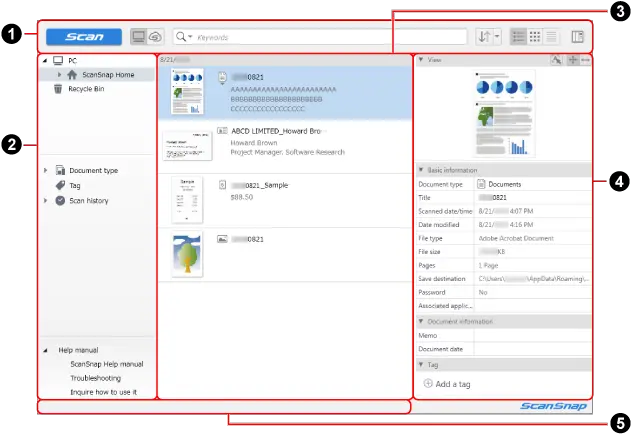Expand the Document type node

[x=45, y=170]
